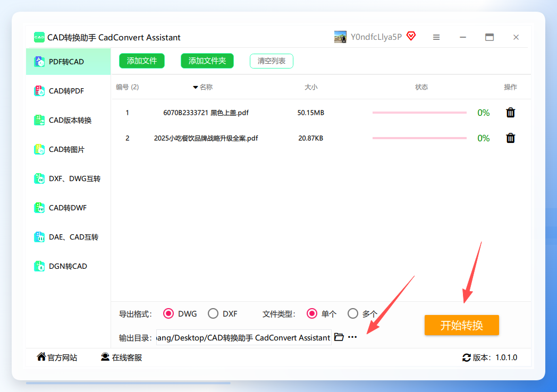
Task: Select DXF export format
Action: 213,313
